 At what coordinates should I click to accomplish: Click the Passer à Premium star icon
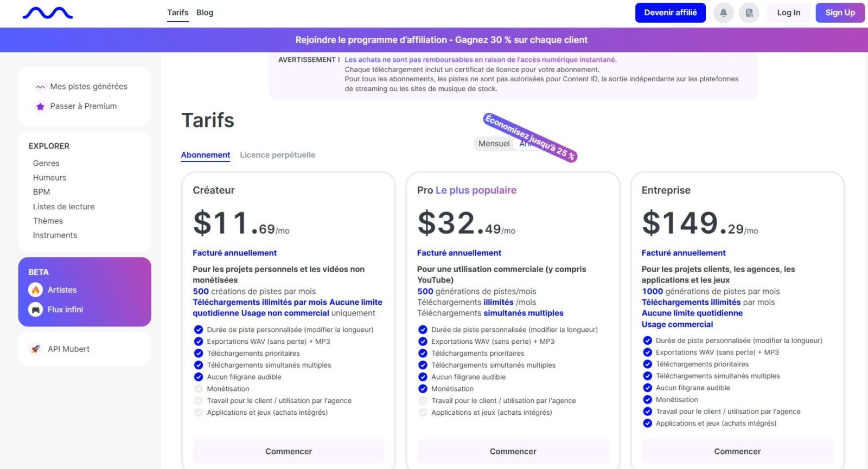[40, 106]
